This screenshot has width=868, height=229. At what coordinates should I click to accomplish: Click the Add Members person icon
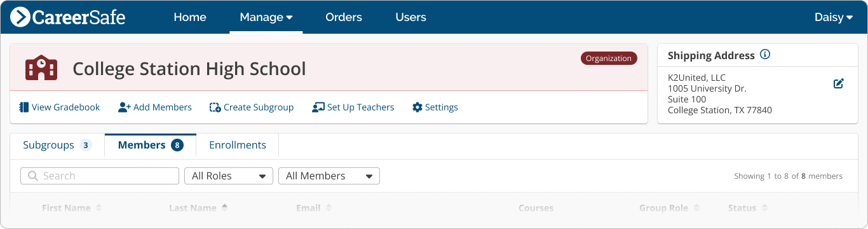pos(125,108)
